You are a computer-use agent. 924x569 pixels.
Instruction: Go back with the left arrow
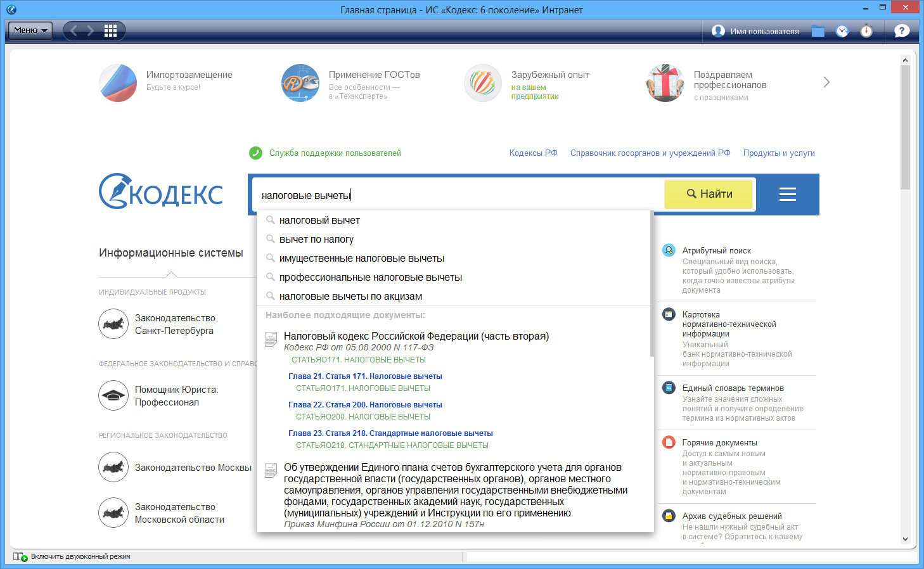click(x=74, y=30)
